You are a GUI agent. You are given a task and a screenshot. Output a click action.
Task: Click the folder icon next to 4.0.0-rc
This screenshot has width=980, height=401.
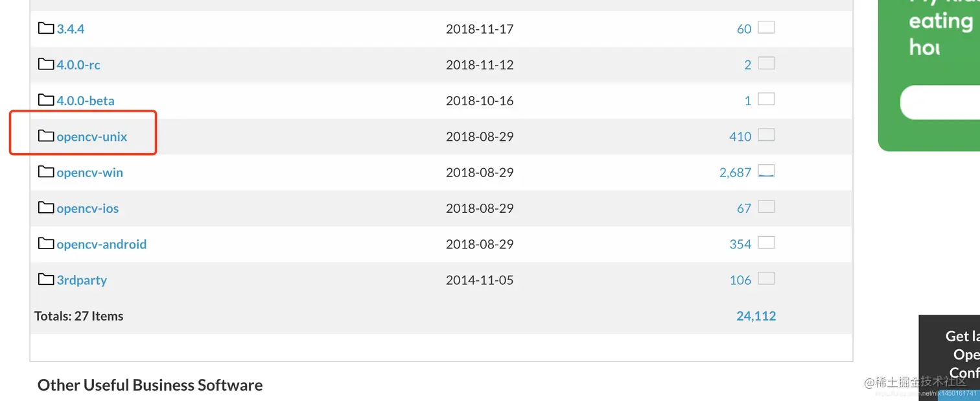(x=45, y=64)
